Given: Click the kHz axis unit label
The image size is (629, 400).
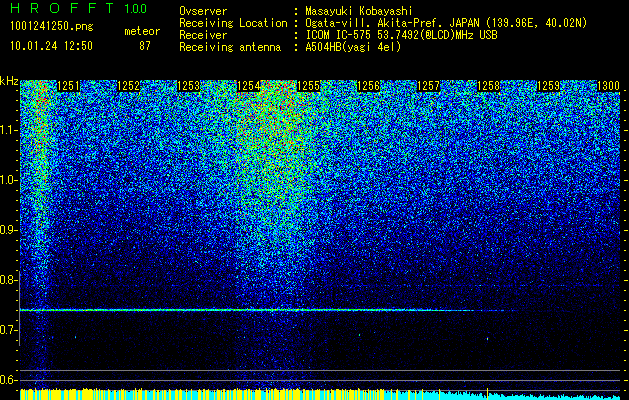Looking at the screenshot, I should (x=9, y=81).
